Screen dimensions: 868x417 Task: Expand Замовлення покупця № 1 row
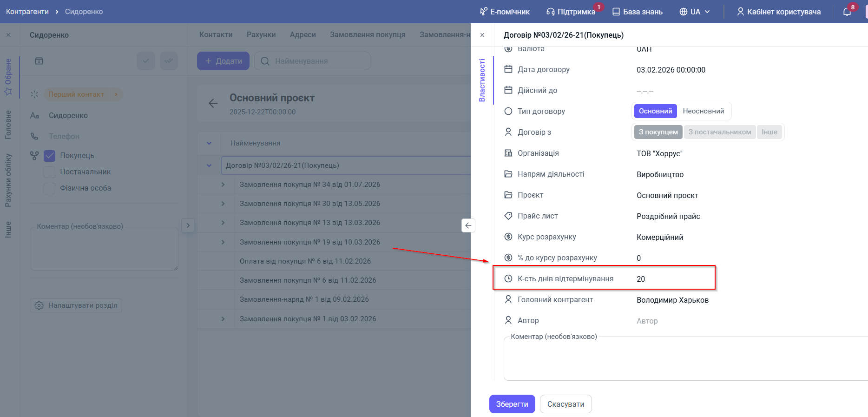point(223,319)
